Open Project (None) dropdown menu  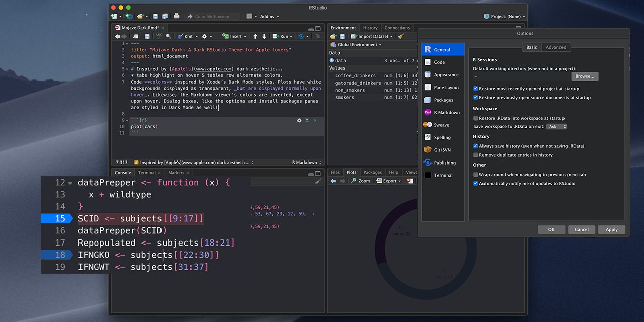point(504,16)
